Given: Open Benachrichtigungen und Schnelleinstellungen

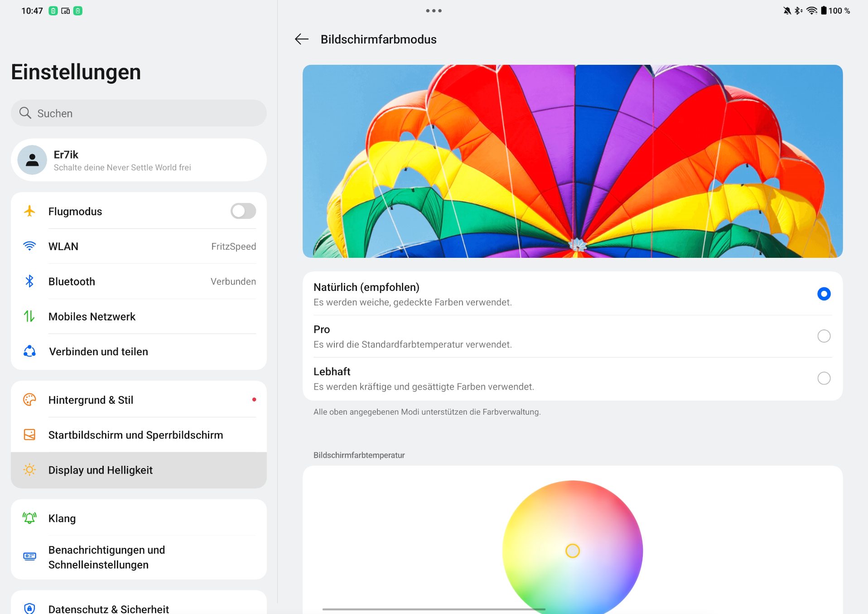Looking at the screenshot, I should [139, 557].
